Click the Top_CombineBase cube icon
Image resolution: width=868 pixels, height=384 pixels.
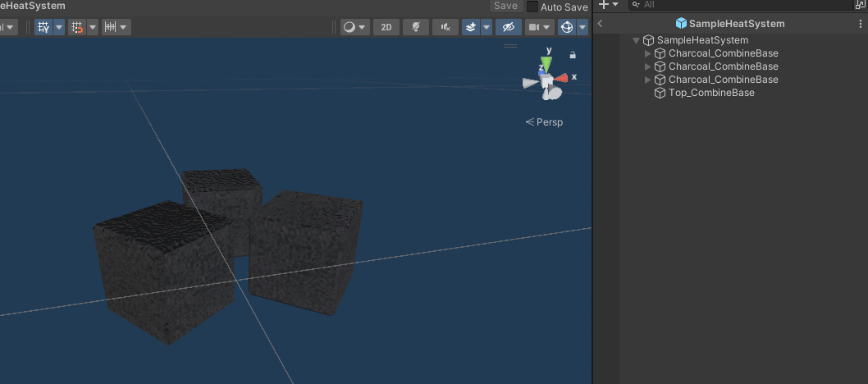(x=660, y=93)
